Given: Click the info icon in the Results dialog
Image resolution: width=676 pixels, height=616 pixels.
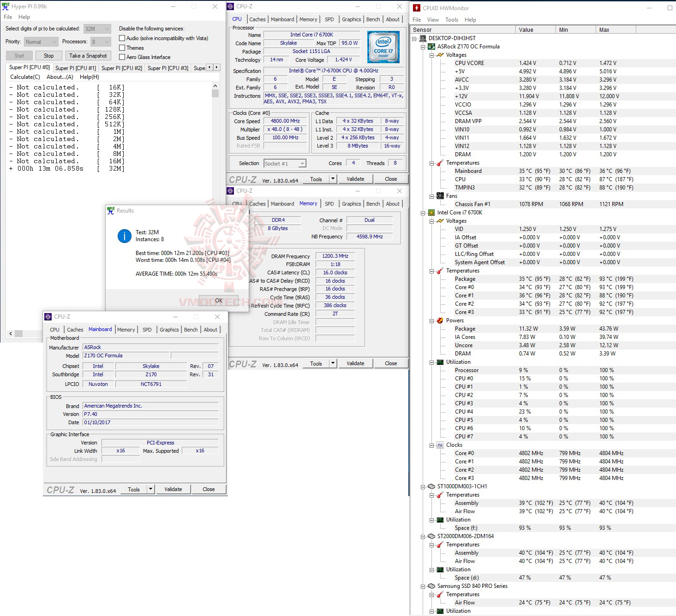Looking at the screenshot, I should pyautogui.click(x=125, y=236).
